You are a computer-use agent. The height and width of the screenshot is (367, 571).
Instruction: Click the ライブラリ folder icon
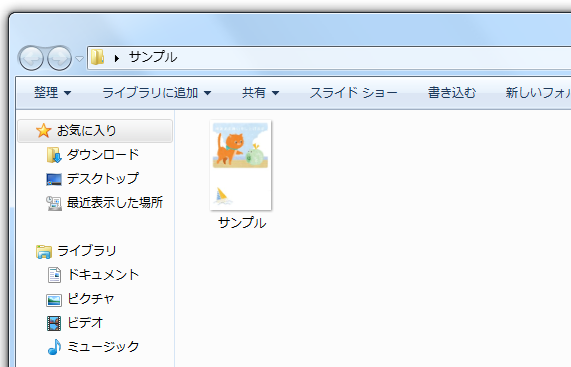pos(44,252)
